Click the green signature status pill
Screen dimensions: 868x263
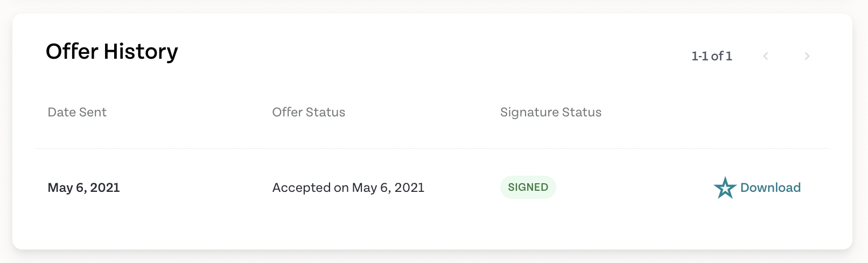pyautogui.click(x=528, y=187)
